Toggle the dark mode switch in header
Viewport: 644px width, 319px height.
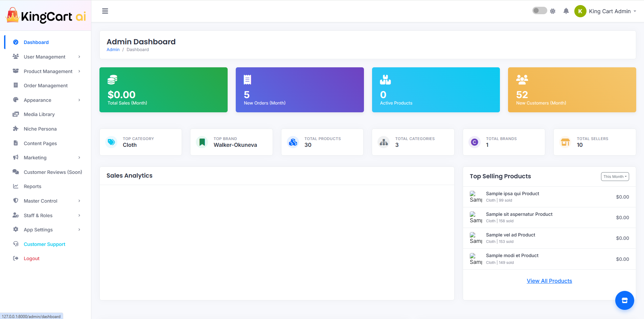pyautogui.click(x=539, y=11)
